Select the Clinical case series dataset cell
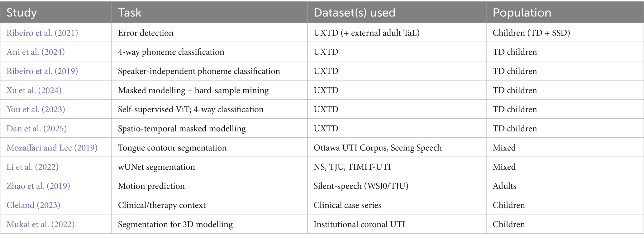 click(347, 205)
